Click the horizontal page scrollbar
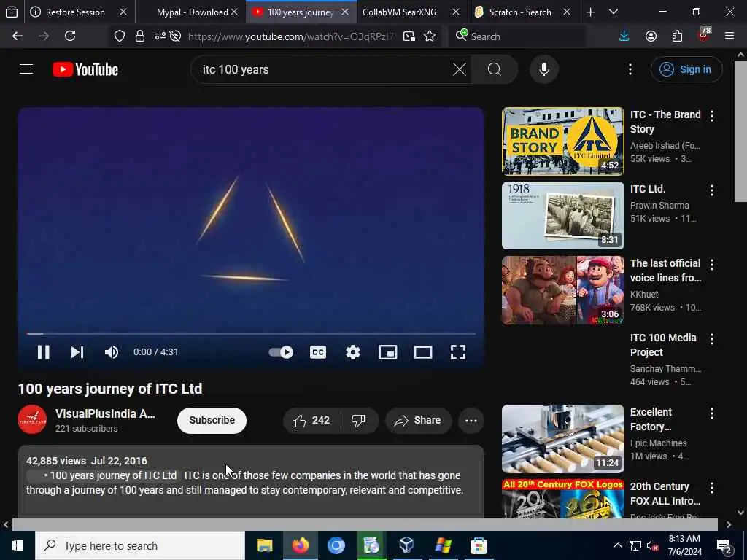Screen dimensions: 747x560 [x=365, y=524]
